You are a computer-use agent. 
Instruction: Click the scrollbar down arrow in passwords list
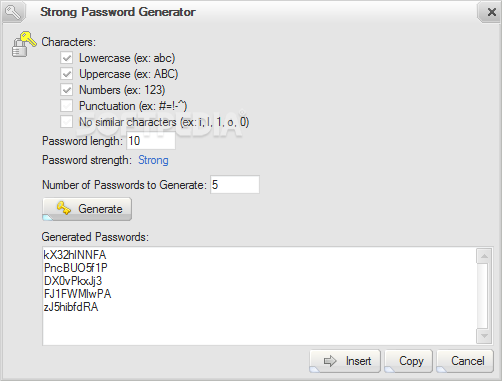click(484, 336)
